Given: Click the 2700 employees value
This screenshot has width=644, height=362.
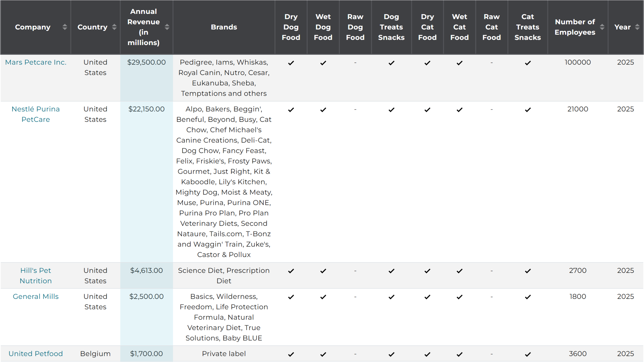Looking at the screenshot, I should [578, 270].
